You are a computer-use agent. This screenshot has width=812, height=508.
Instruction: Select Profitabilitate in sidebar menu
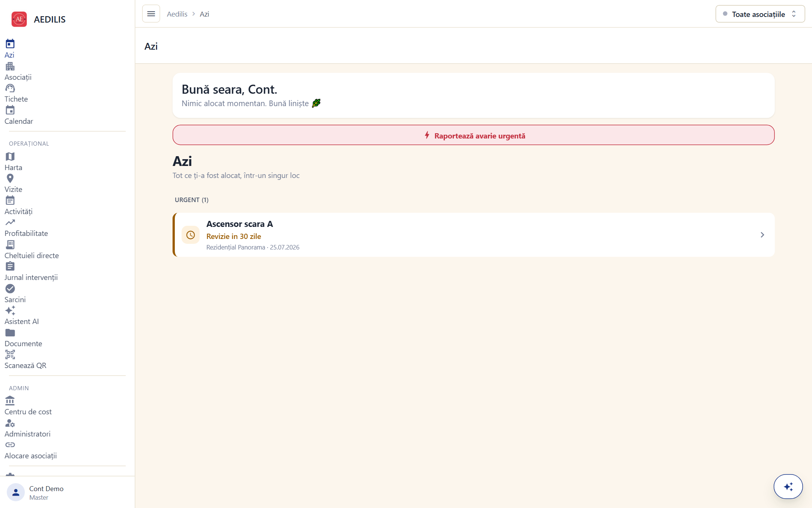[x=26, y=233]
